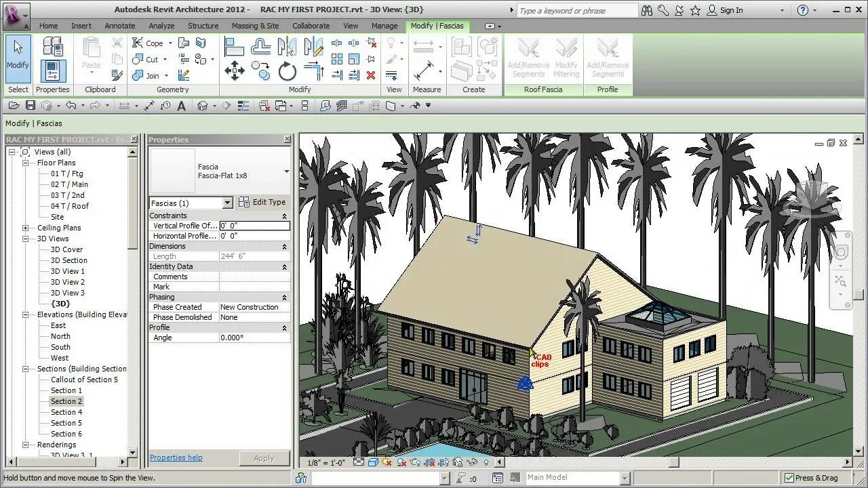Open Type Properties from the Properties panel
868x488 pixels.
pos(53,46)
